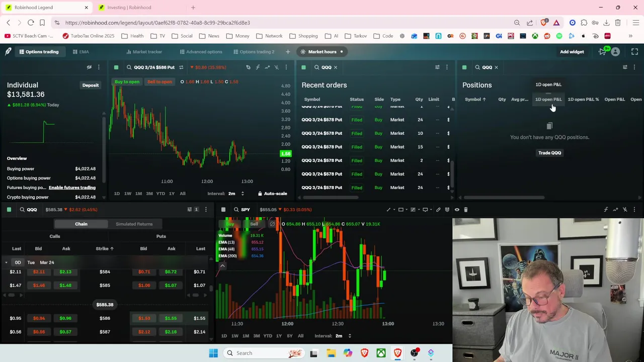This screenshot has width=644, height=362.
Task: Switch to Options trading 2 layout tab
Action: (254, 52)
